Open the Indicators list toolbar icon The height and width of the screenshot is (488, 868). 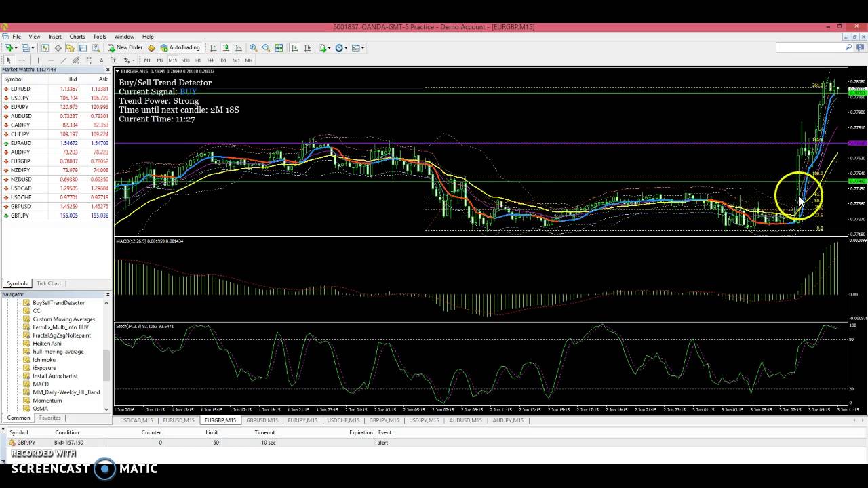(x=322, y=48)
